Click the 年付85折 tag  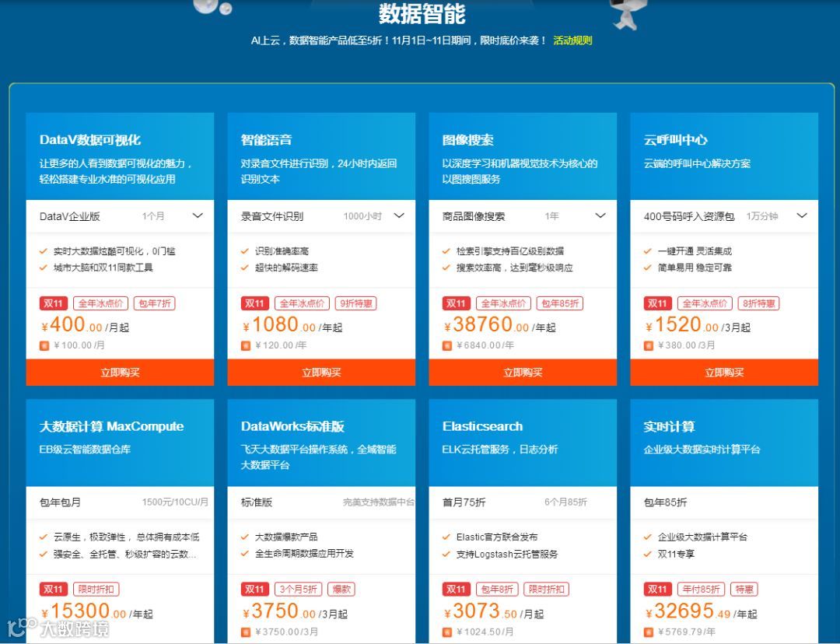coord(702,590)
